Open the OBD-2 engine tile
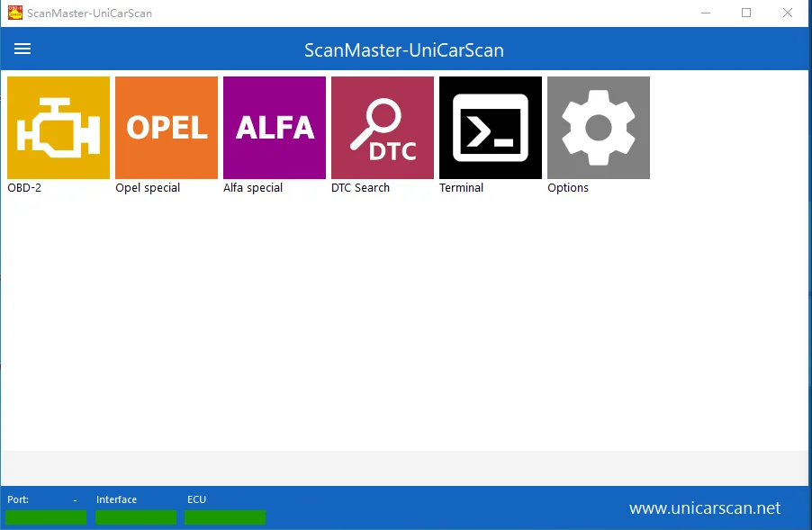The image size is (812, 530). pyautogui.click(x=59, y=128)
